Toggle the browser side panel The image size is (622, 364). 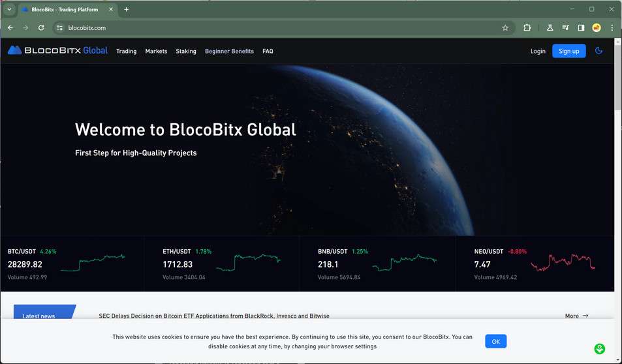pos(581,28)
